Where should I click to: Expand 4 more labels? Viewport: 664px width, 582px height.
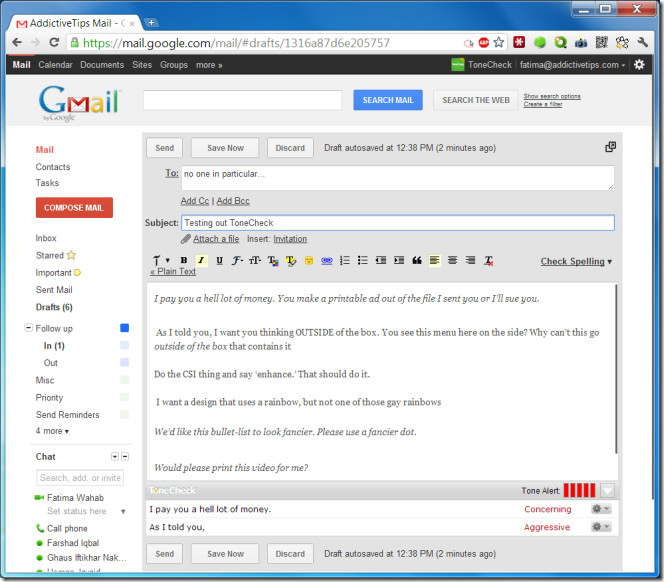click(52, 431)
